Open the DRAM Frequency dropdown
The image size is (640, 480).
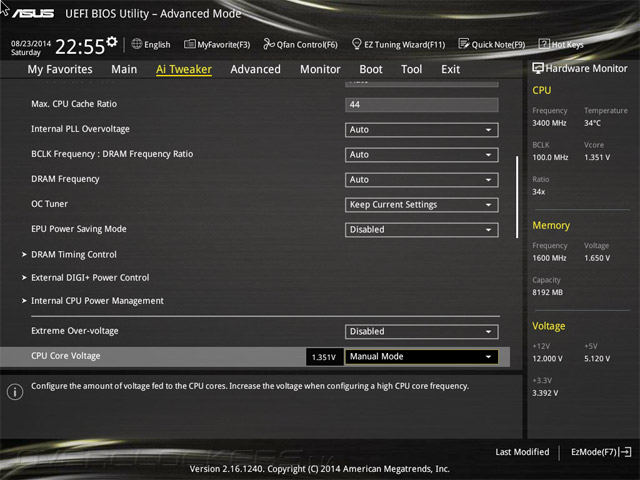tap(422, 180)
